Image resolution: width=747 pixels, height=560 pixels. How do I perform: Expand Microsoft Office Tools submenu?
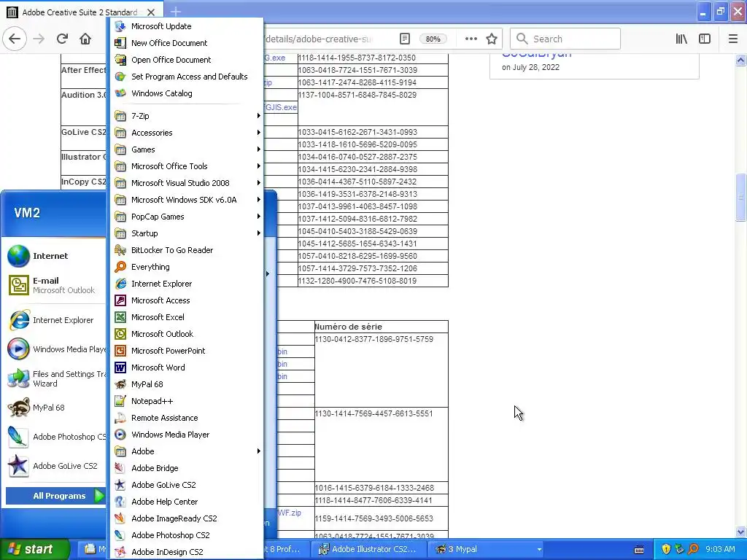pyautogui.click(x=186, y=166)
